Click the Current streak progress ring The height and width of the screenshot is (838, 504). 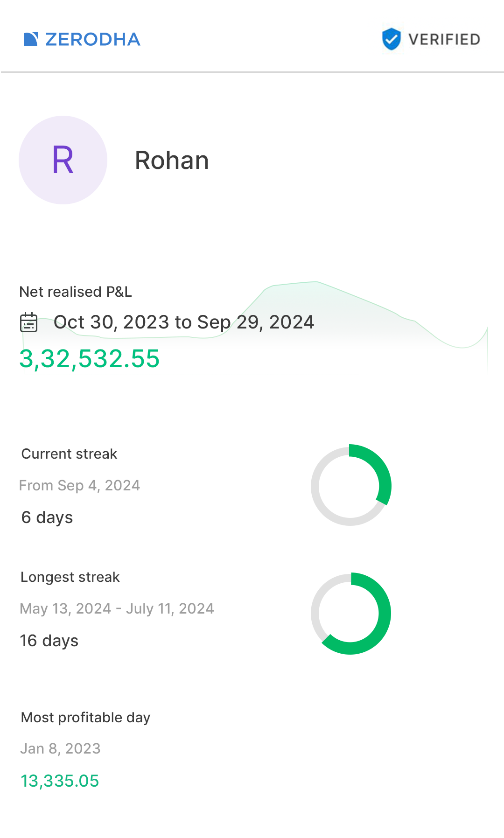click(351, 485)
